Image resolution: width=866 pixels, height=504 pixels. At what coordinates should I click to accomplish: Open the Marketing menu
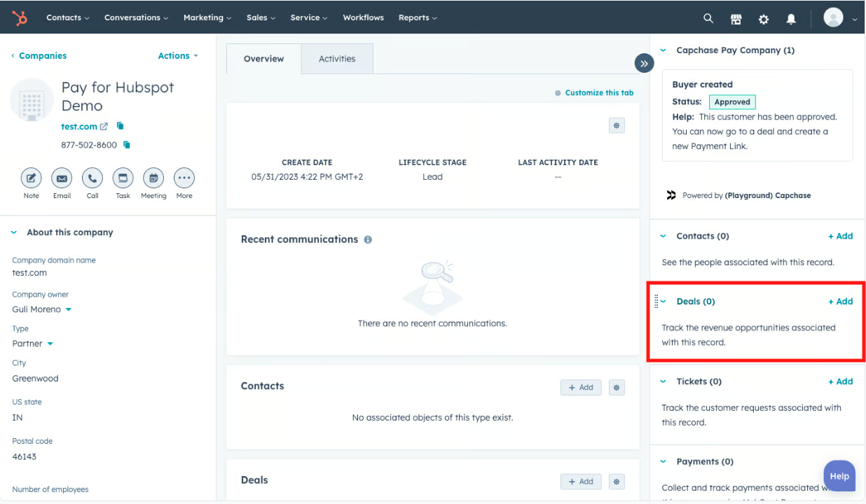point(207,17)
